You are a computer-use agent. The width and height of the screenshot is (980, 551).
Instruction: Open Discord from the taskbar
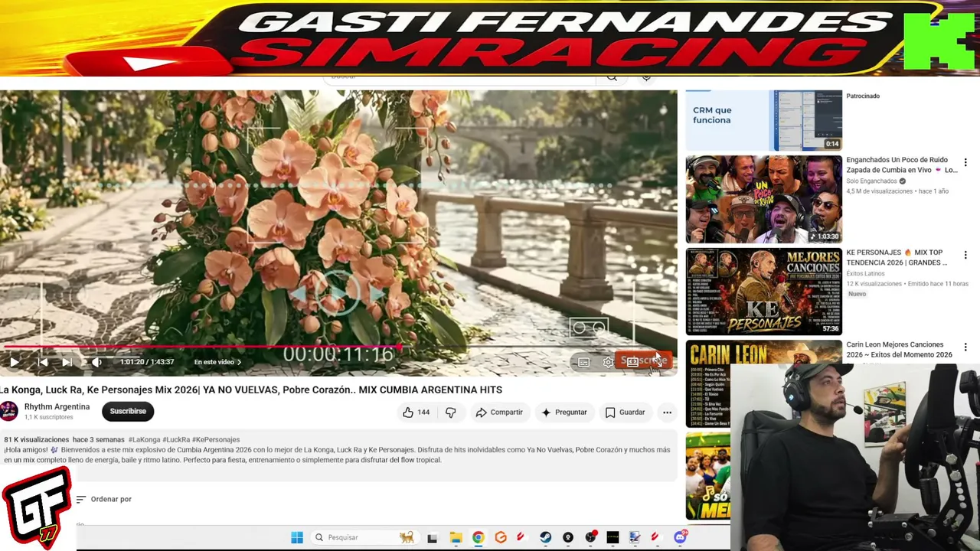(680, 537)
